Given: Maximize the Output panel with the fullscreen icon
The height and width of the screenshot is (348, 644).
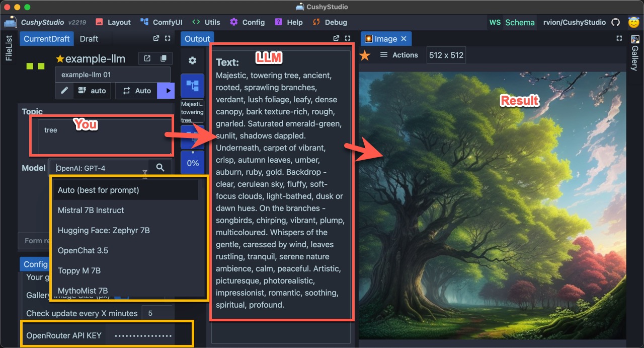Looking at the screenshot, I should click(348, 38).
